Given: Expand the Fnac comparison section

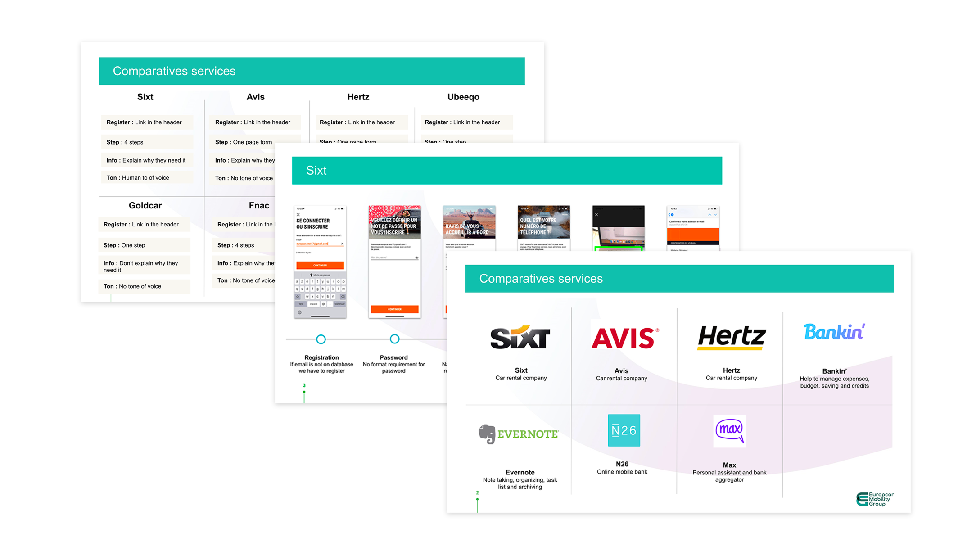Looking at the screenshot, I should pos(259,205).
